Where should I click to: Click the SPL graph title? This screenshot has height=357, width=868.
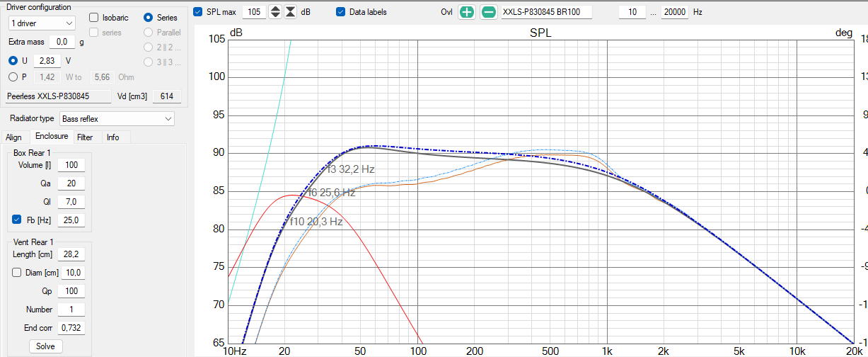click(540, 34)
